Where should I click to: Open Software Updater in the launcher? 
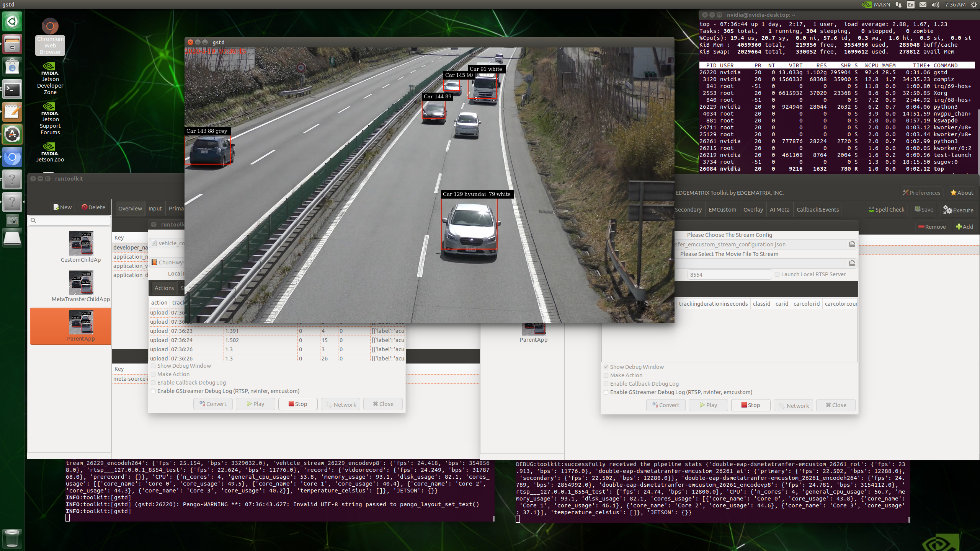pos(12,134)
